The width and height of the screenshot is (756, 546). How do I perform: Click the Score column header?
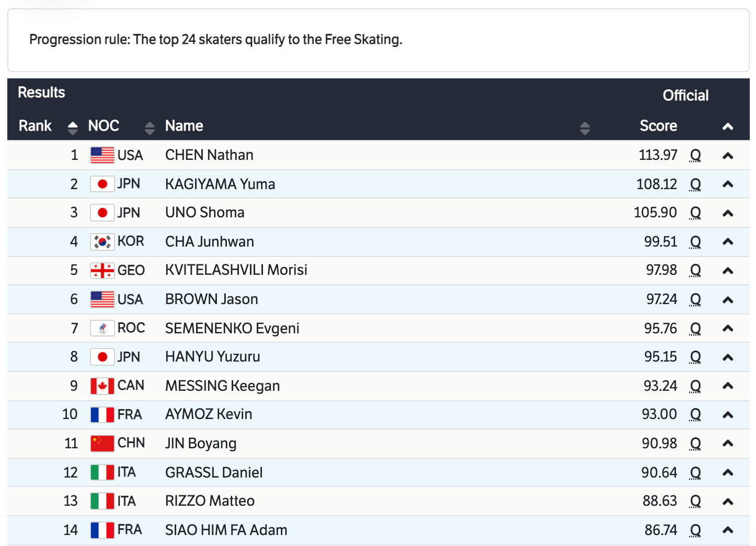(658, 126)
